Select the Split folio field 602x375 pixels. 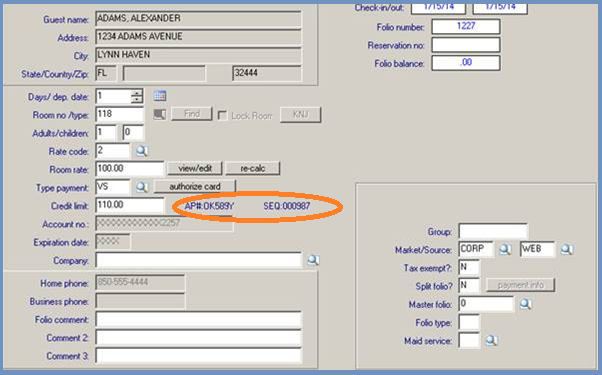click(469, 285)
